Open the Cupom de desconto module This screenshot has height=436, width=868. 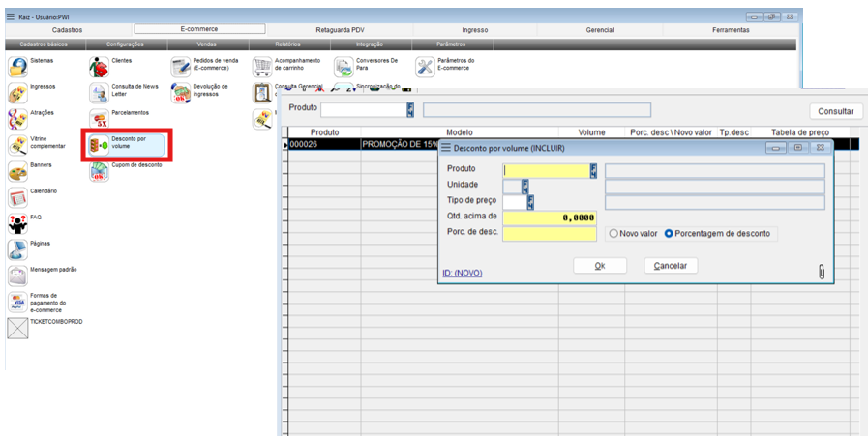point(99,171)
